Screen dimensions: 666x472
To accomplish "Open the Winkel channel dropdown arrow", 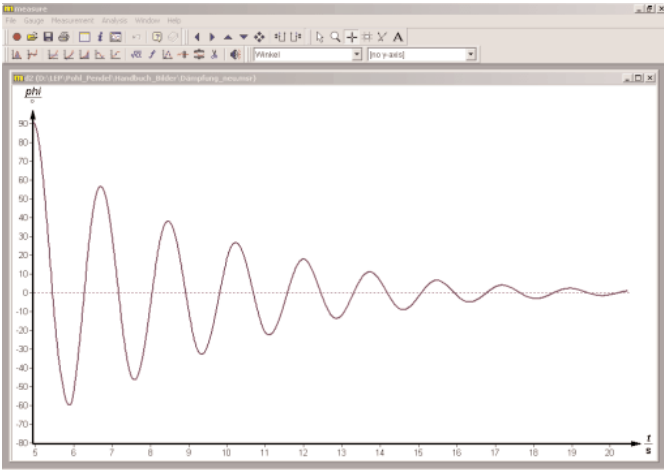I will 357,54.
